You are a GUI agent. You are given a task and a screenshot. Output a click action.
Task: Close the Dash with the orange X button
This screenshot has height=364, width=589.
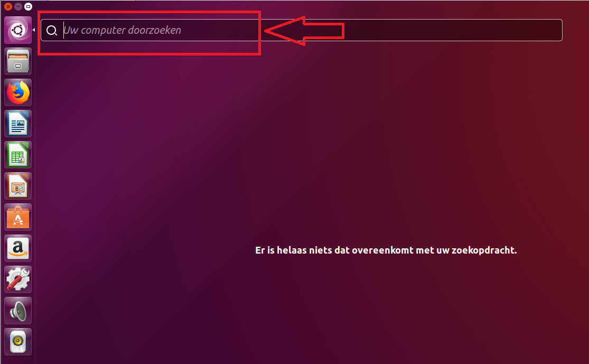(x=8, y=6)
